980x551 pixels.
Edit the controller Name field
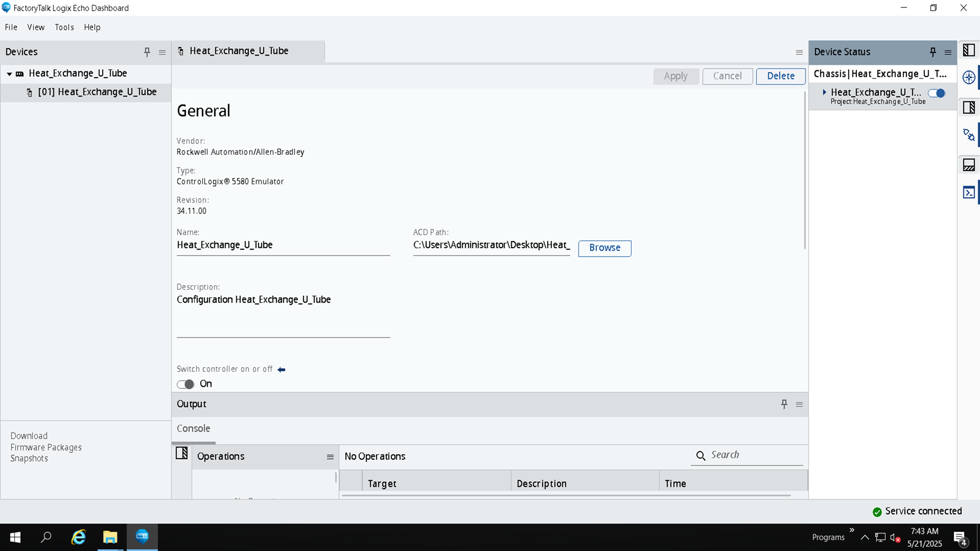pos(283,245)
